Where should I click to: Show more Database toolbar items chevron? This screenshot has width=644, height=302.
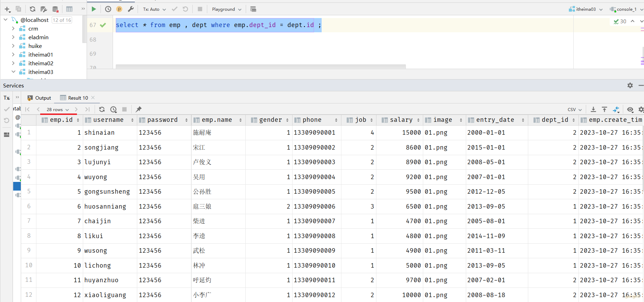pos(83,9)
